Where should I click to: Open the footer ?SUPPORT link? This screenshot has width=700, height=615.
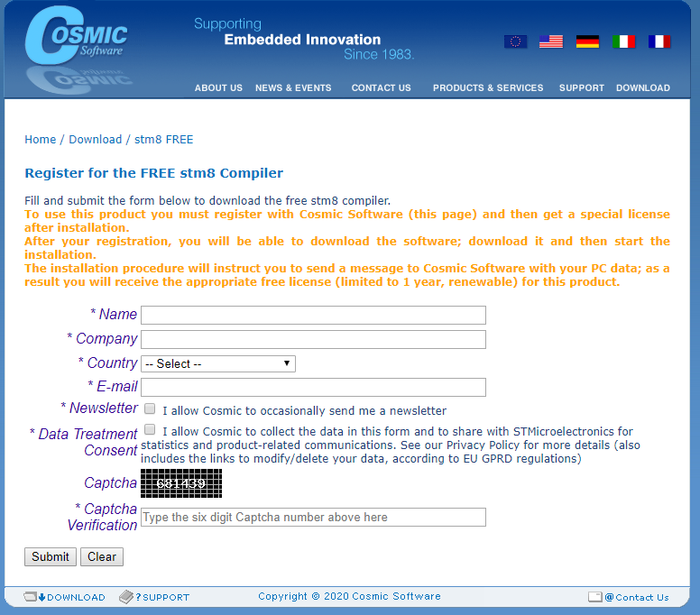(162, 598)
